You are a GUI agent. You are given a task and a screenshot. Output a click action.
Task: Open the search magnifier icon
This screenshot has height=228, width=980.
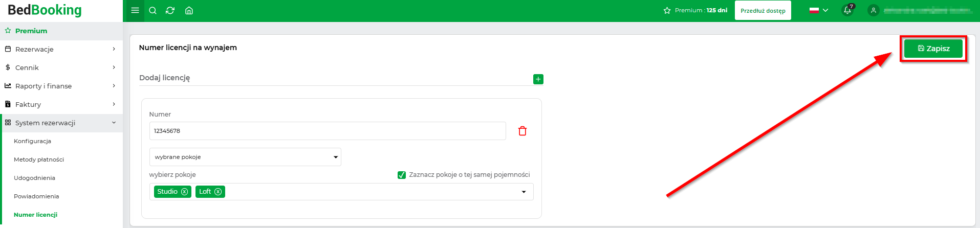(x=153, y=10)
